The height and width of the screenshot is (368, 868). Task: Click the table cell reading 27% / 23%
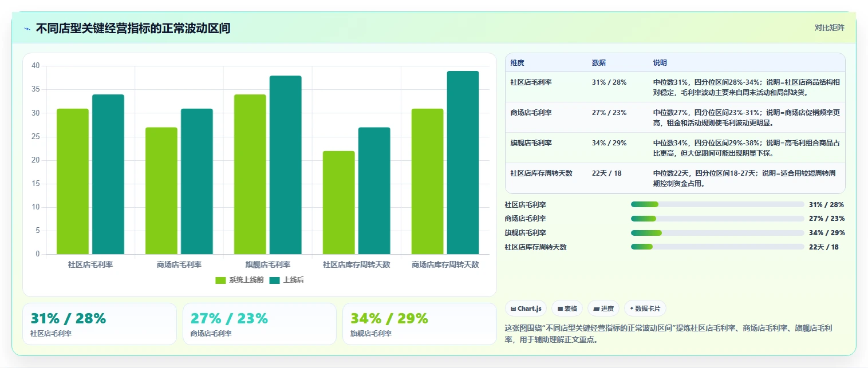coord(609,113)
